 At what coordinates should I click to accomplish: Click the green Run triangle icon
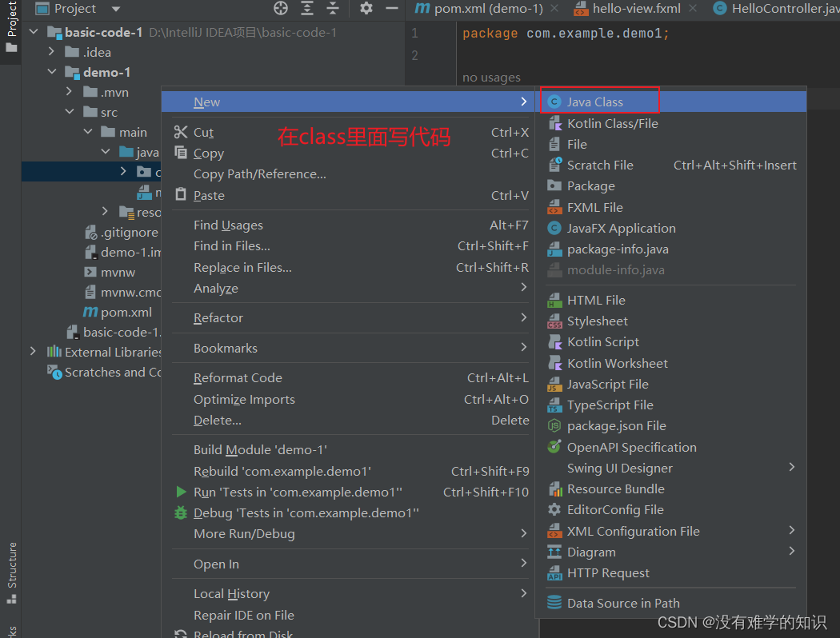pos(181,492)
